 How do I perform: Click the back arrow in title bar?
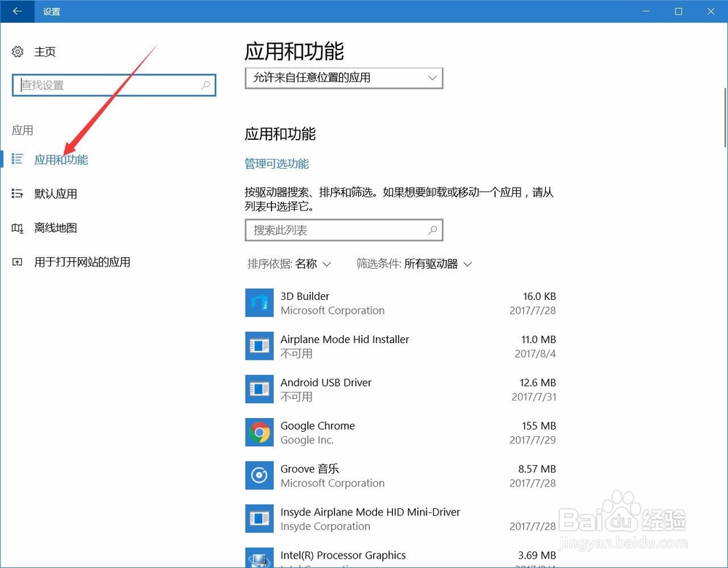pyautogui.click(x=17, y=11)
